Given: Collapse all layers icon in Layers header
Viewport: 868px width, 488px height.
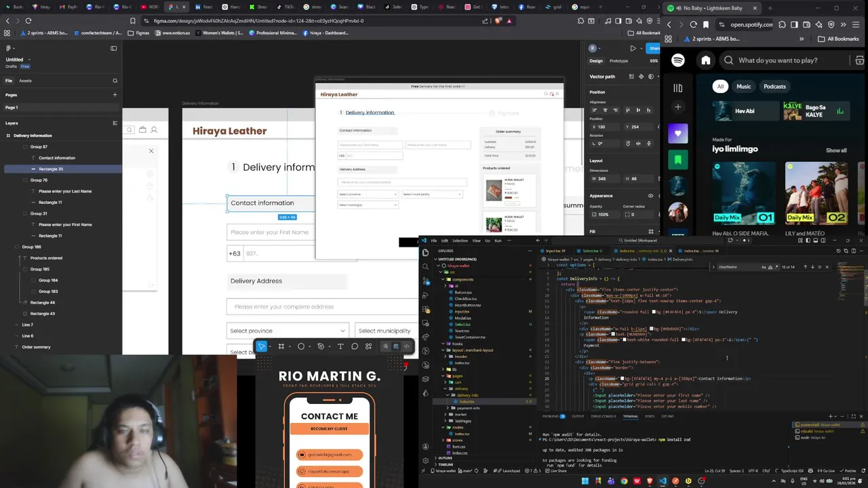Looking at the screenshot, I should [115, 123].
